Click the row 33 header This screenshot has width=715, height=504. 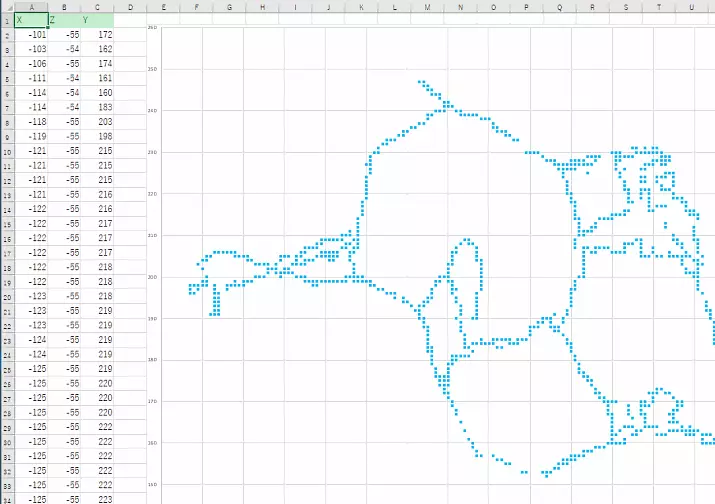click(7, 485)
